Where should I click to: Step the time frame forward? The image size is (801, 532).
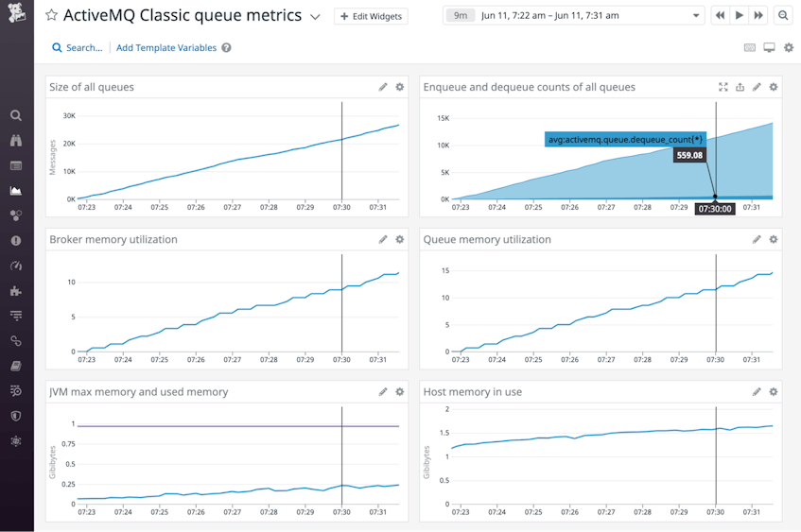coord(758,16)
